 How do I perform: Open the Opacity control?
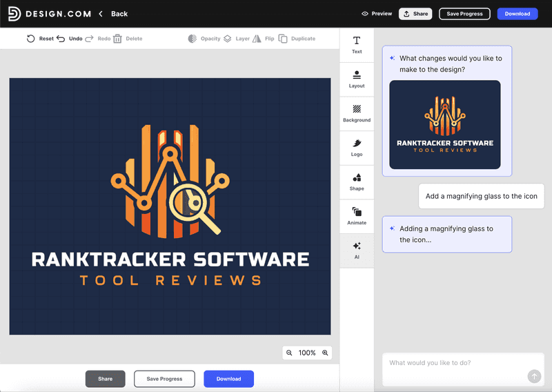(x=193, y=39)
